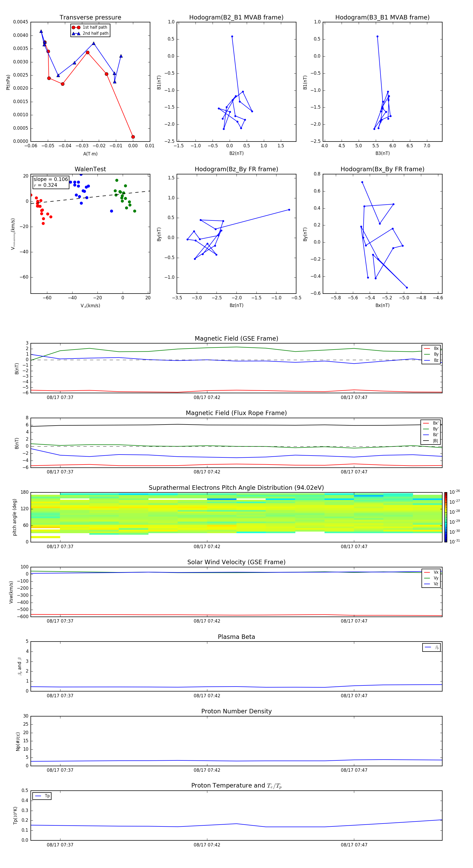Viewport: 473px width, 868px height.
Task: Click the "Hodogram(B3_B1 MVAB frame)" title
Action: tap(382, 17)
